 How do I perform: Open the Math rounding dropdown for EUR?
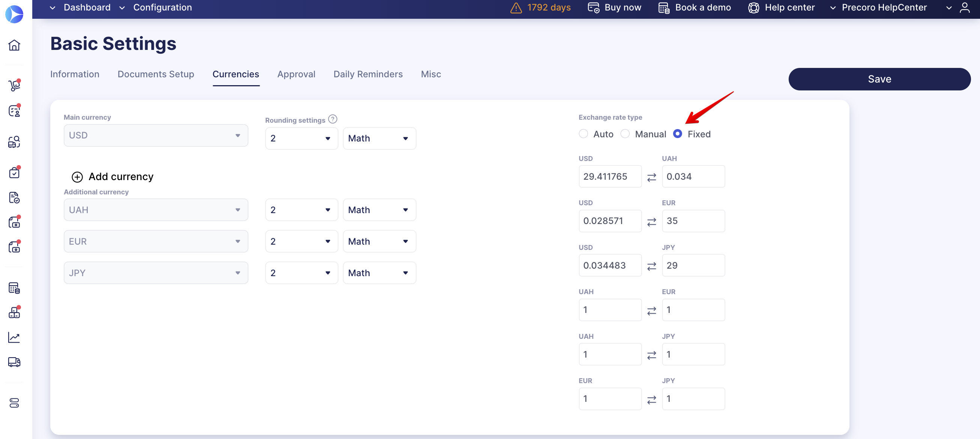pos(379,241)
